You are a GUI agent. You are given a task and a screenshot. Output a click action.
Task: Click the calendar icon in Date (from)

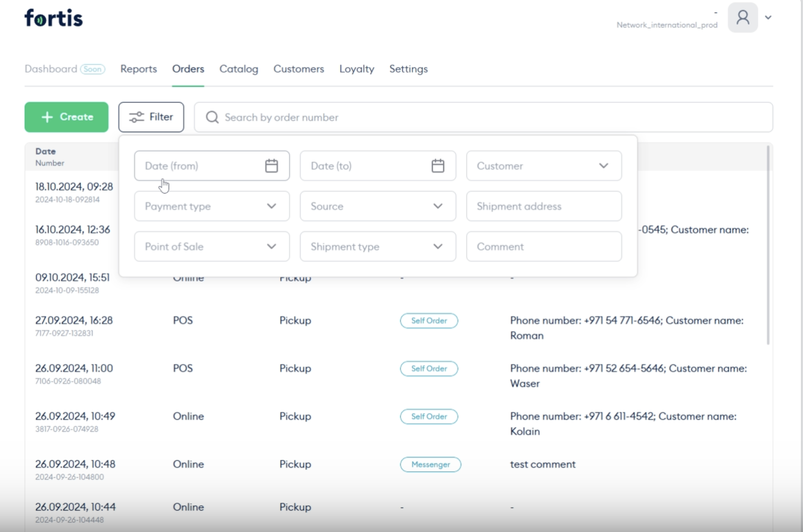click(271, 166)
